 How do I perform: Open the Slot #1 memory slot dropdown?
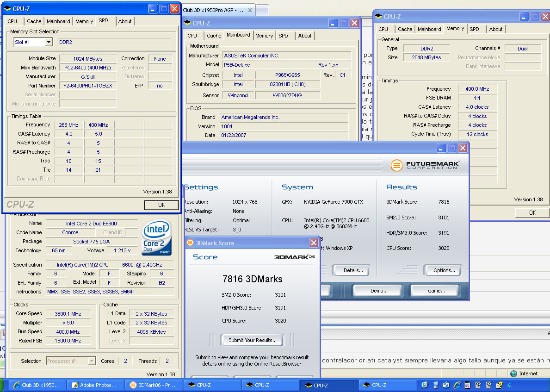[x=49, y=43]
